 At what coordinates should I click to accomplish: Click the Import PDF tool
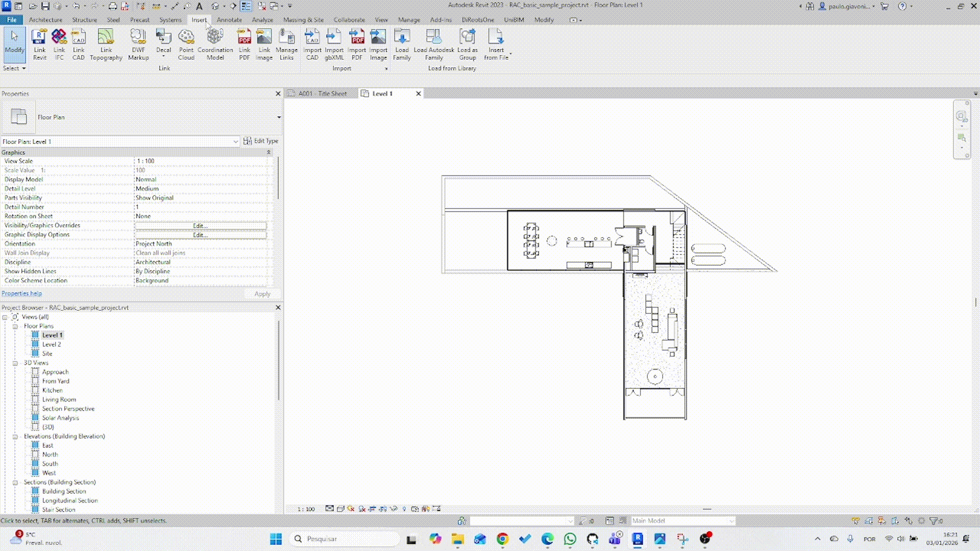click(x=357, y=43)
